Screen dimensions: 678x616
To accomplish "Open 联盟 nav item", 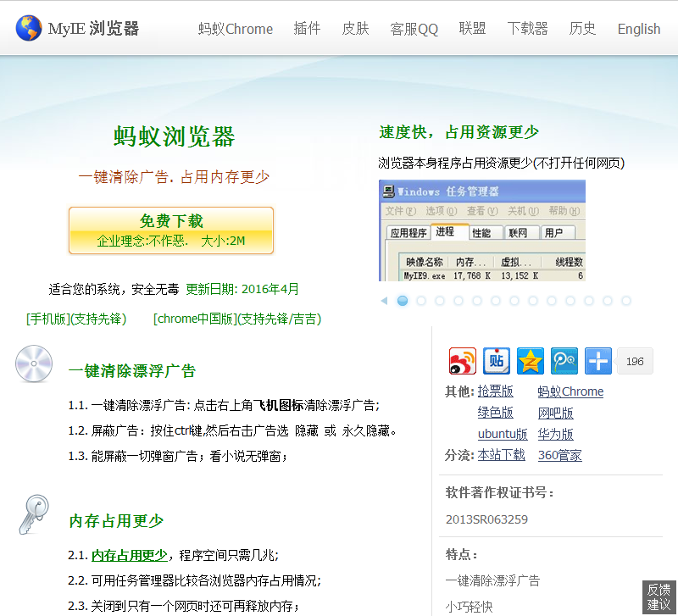I will coord(472,29).
